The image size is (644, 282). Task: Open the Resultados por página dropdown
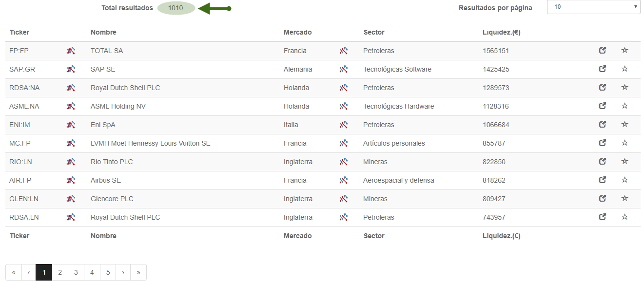[x=593, y=7]
